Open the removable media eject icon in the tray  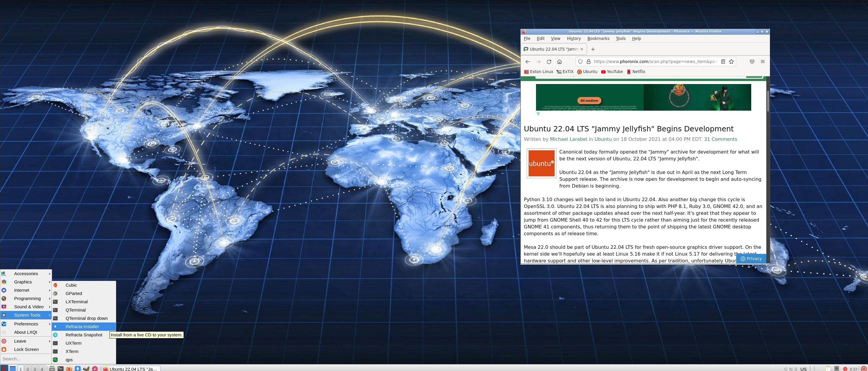point(837,369)
